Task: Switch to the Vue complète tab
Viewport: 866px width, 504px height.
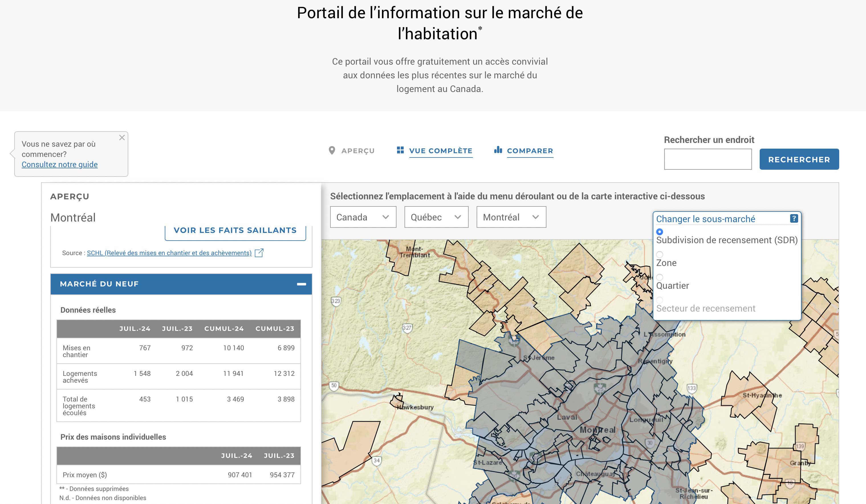Action: [441, 151]
